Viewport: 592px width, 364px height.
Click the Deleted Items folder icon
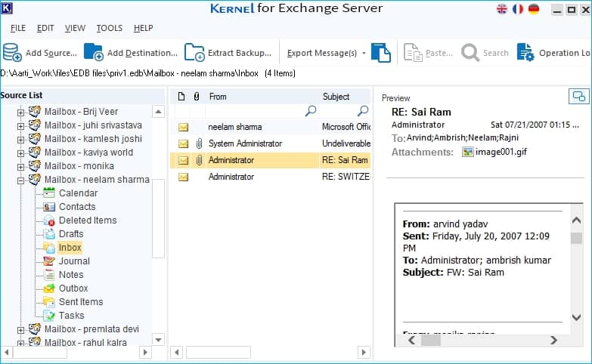49,221
